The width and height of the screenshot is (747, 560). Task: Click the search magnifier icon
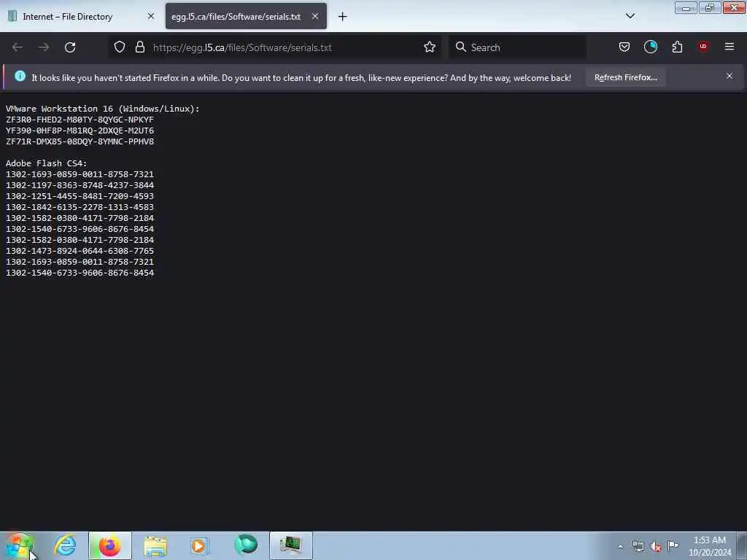pyautogui.click(x=461, y=47)
